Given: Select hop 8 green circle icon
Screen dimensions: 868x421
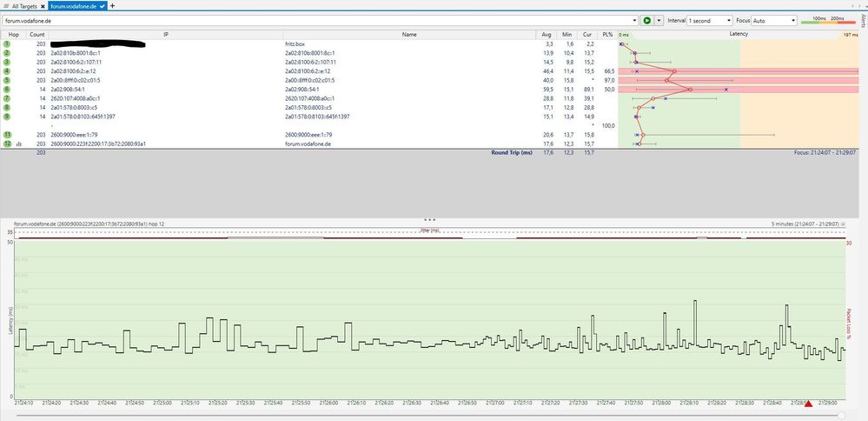Looking at the screenshot, I should 7,108.
